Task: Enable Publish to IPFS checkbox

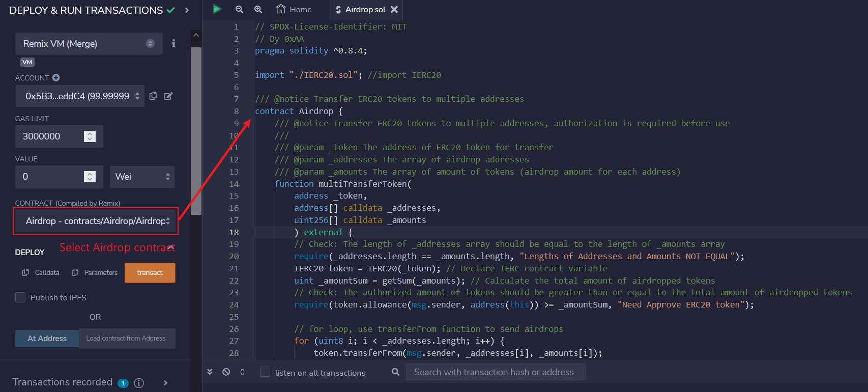Action: click(x=20, y=297)
